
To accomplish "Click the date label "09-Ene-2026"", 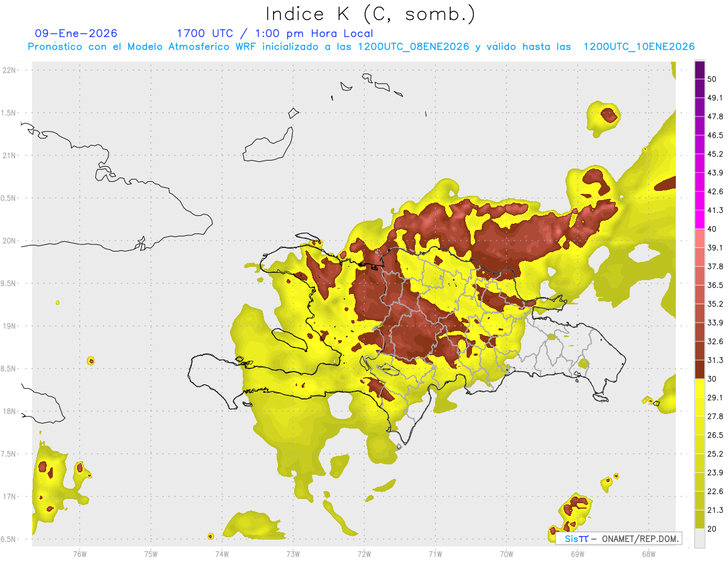I will tap(76, 33).
